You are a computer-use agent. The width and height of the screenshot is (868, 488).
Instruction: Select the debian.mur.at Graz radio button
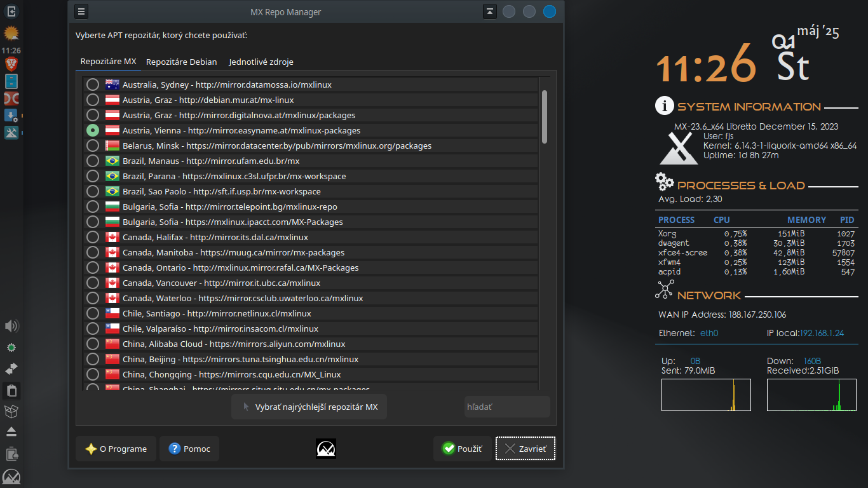(93, 100)
